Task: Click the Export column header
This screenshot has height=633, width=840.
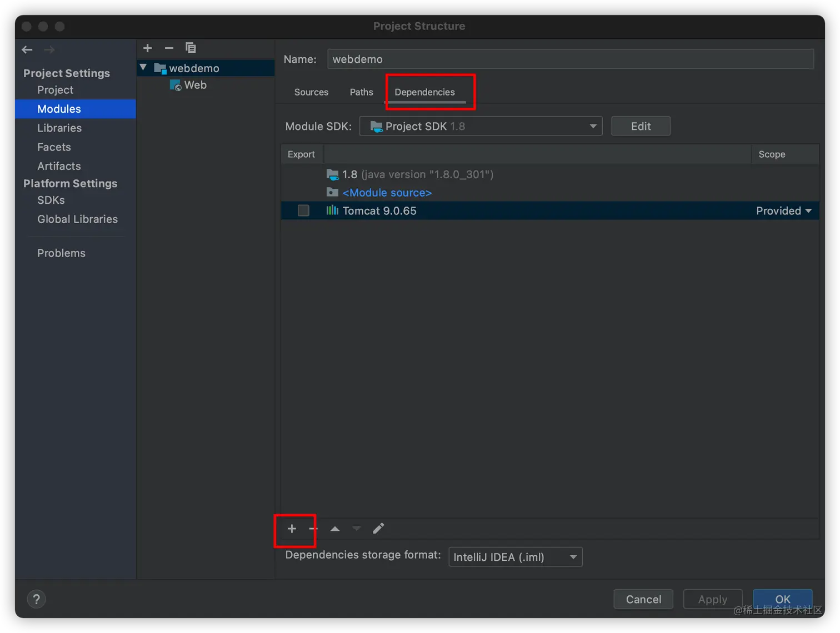Action: 302,154
